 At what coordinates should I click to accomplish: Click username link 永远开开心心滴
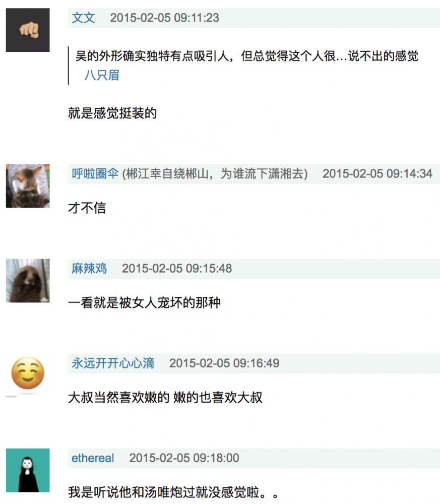pyautogui.click(x=113, y=363)
